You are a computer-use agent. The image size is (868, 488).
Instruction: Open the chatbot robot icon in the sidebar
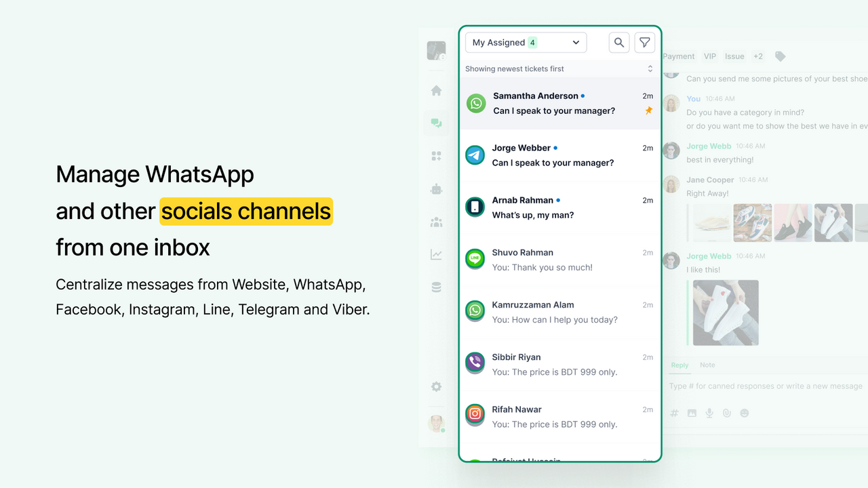point(436,189)
